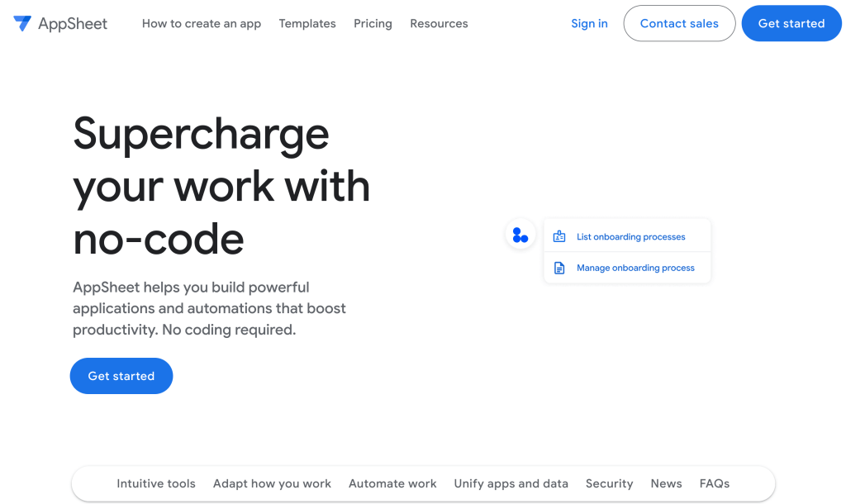
Task: Click Get started in the top bar
Action: point(791,23)
